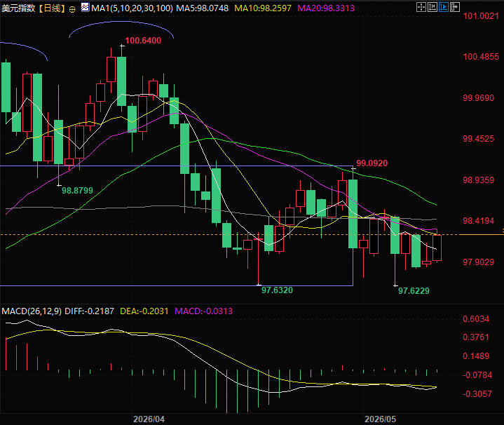The image size is (504, 425).
Task: Click the 2026/05 date label
Action: (380, 419)
